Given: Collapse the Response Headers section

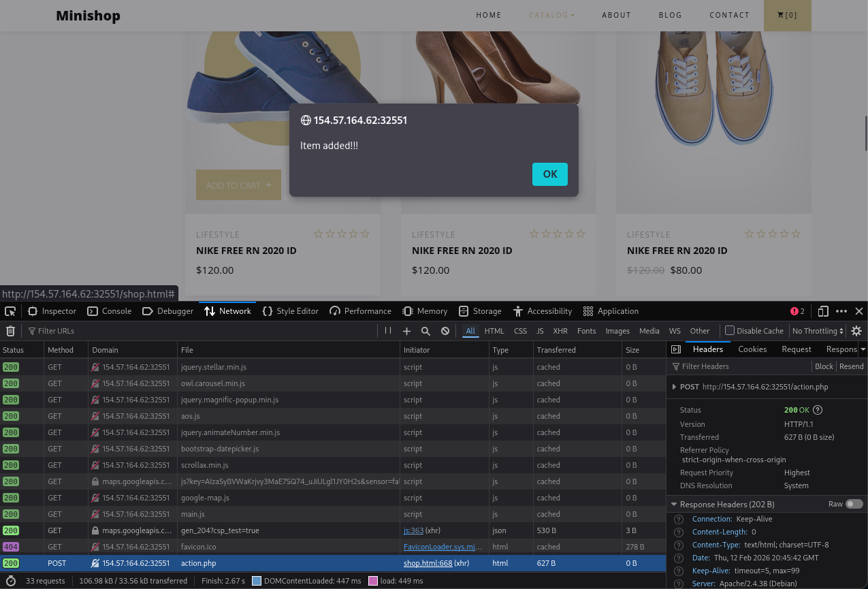Looking at the screenshot, I should pyautogui.click(x=674, y=505).
